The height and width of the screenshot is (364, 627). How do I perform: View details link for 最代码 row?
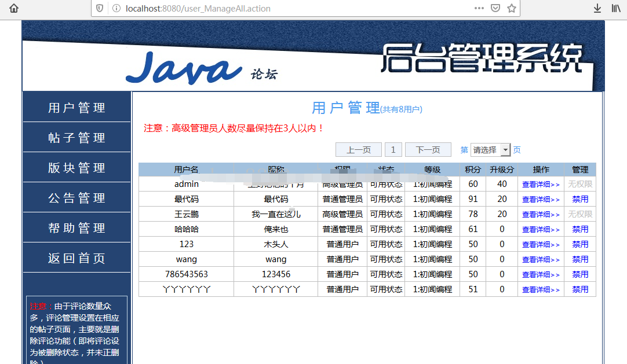(541, 199)
